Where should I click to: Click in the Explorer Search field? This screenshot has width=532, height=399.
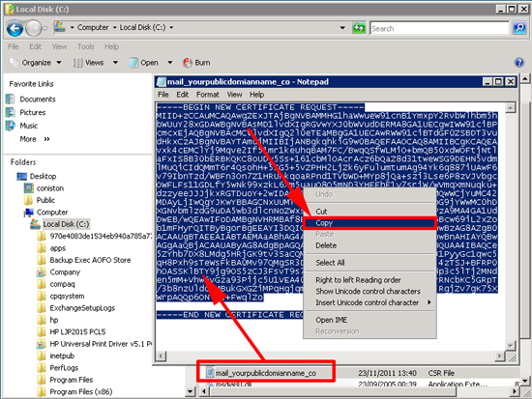click(440, 28)
